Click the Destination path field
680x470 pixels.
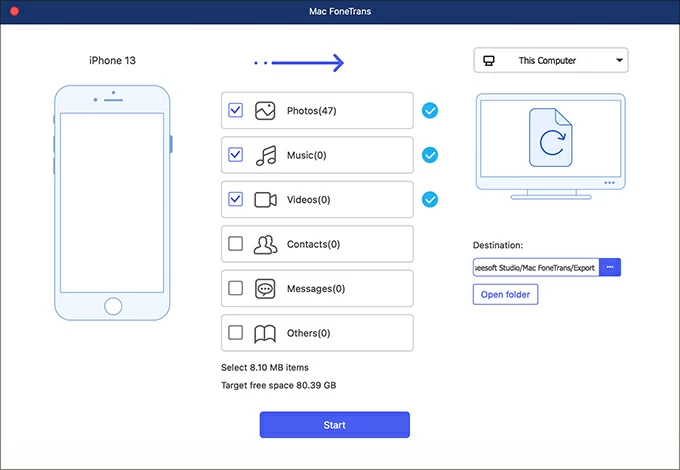(x=536, y=268)
